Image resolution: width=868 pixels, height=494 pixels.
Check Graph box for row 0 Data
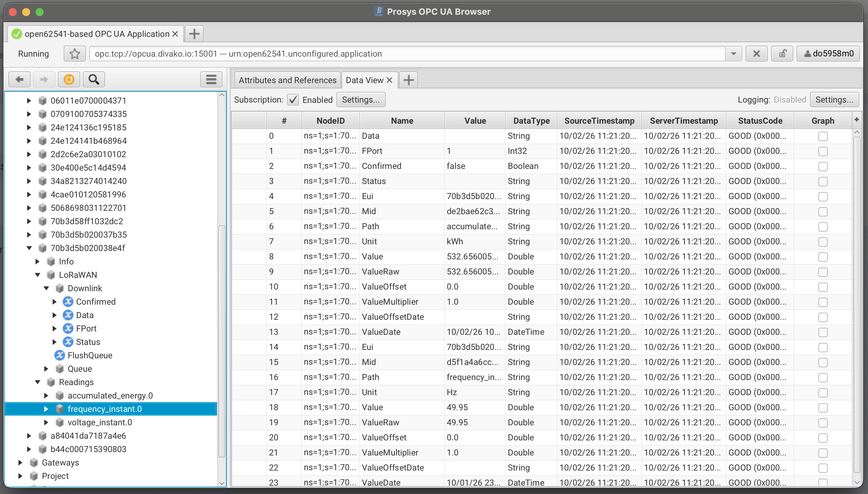pos(823,136)
